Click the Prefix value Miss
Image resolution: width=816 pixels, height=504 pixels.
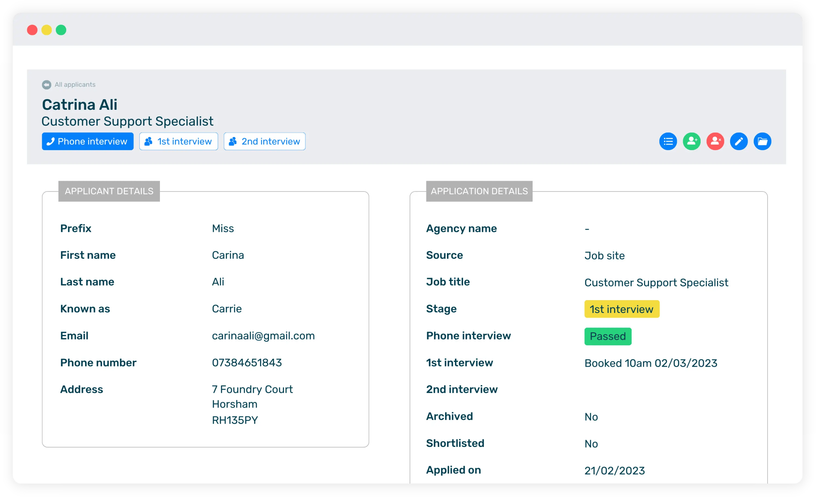click(x=223, y=228)
